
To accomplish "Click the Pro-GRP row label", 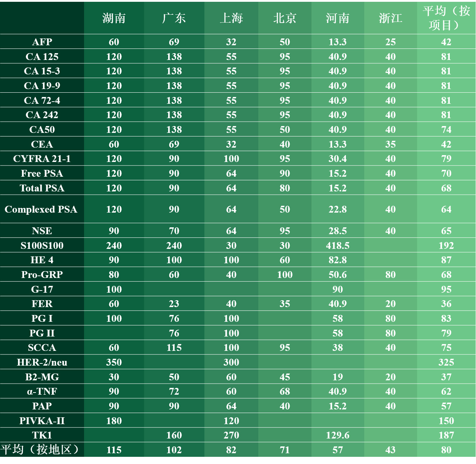I will [x=42, y=275].
